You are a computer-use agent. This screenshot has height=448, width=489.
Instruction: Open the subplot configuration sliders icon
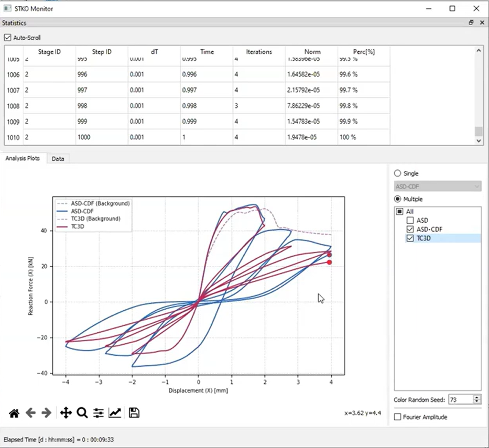(x=98, y=413)
